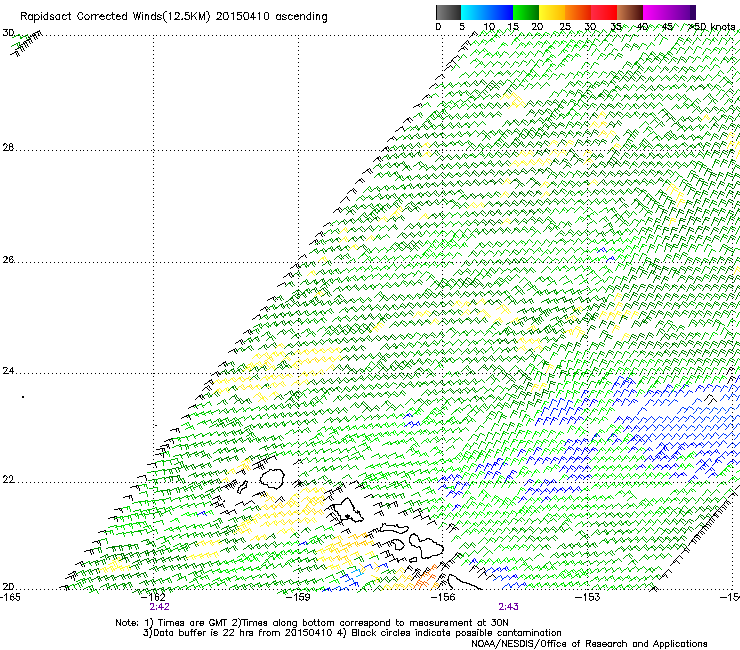Click the longitude axis label '-162'
740x650 pixels.
[x=154, y=597]
